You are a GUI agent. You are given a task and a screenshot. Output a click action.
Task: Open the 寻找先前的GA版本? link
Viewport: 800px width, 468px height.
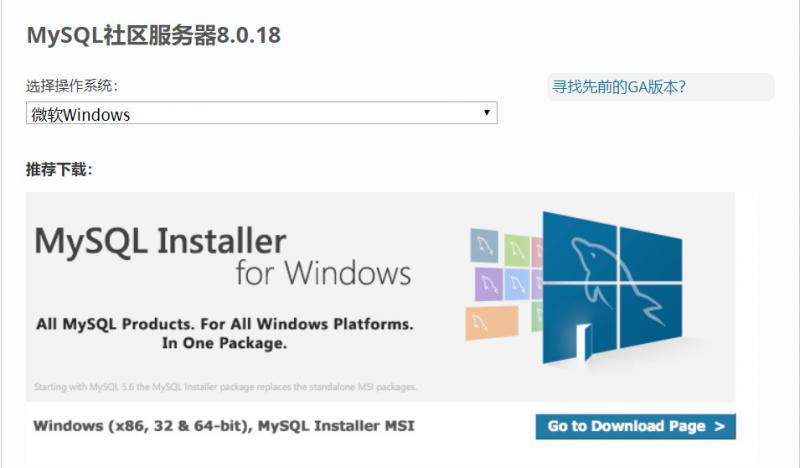(619, 87)
